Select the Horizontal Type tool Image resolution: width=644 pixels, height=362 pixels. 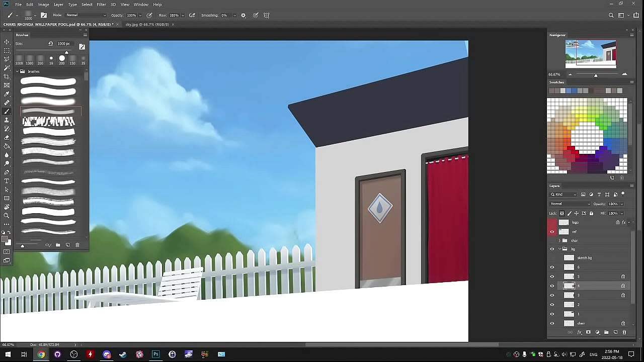coord(7,181)
